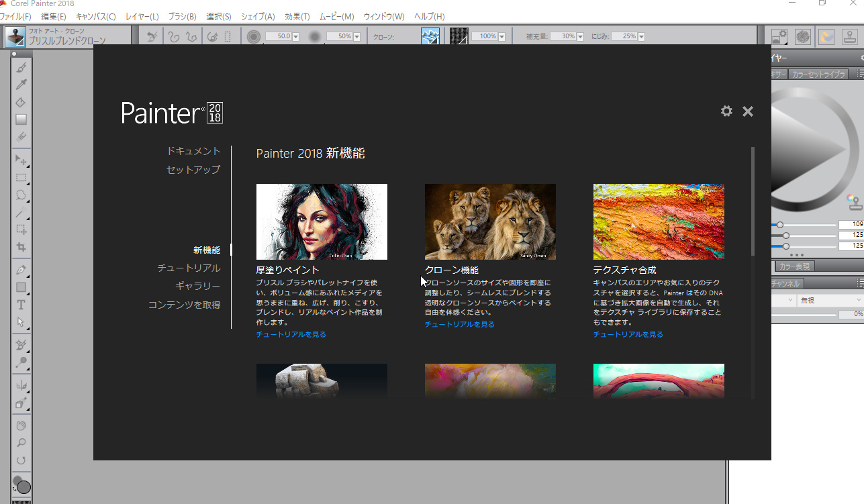Image resolution: width=864 pixels, height=504 pixels.
Task: Select the Lasso selection tool
Action: [21, 195]
